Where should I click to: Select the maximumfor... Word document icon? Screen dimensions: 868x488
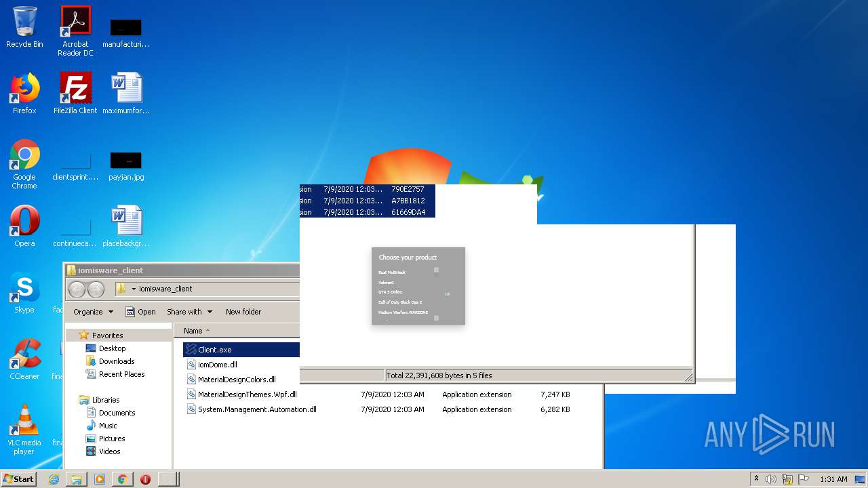click(126, 94)
